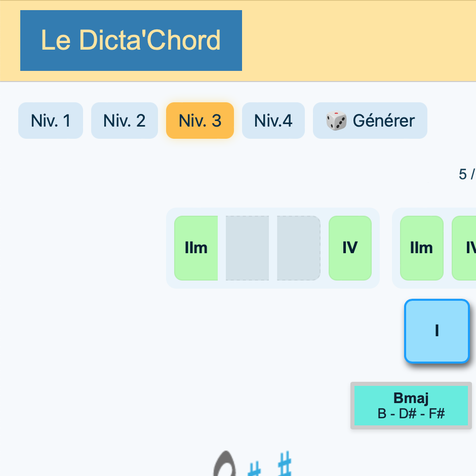The height and width of the screenshot is (476, 476).
Task: Click the IIm chord in first measure
Action: pos(196,248)
